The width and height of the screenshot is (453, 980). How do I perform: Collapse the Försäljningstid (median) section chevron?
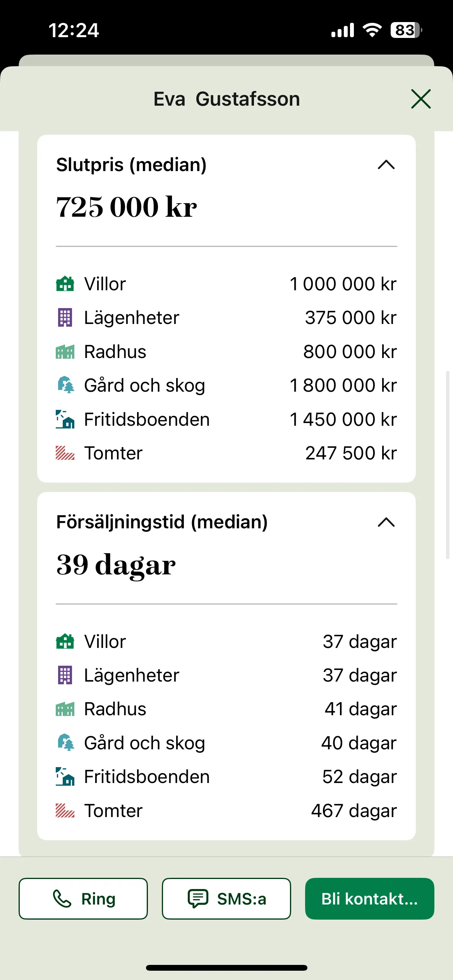(386, 523)
